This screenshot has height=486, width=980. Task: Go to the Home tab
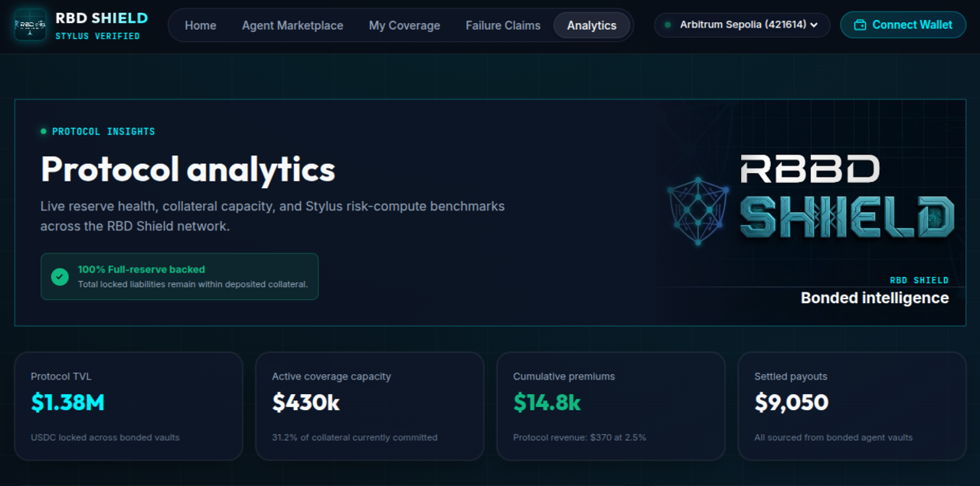coord(201,25)
